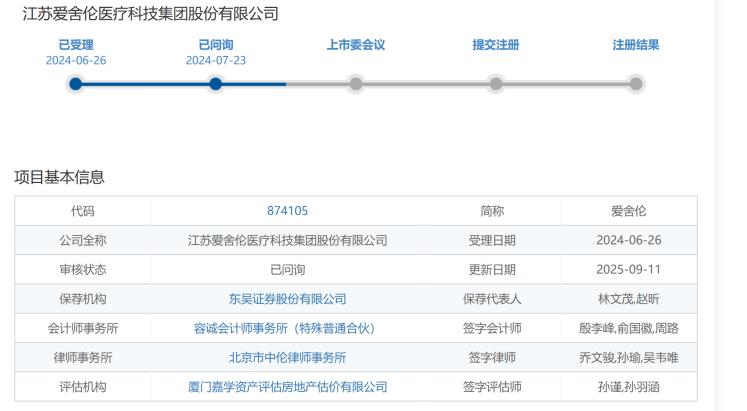The width and height of the screenshot is (747, 411).
Task: Click the 孙谨,孙羽涵 appraisers cell
Action: (628, 387)
